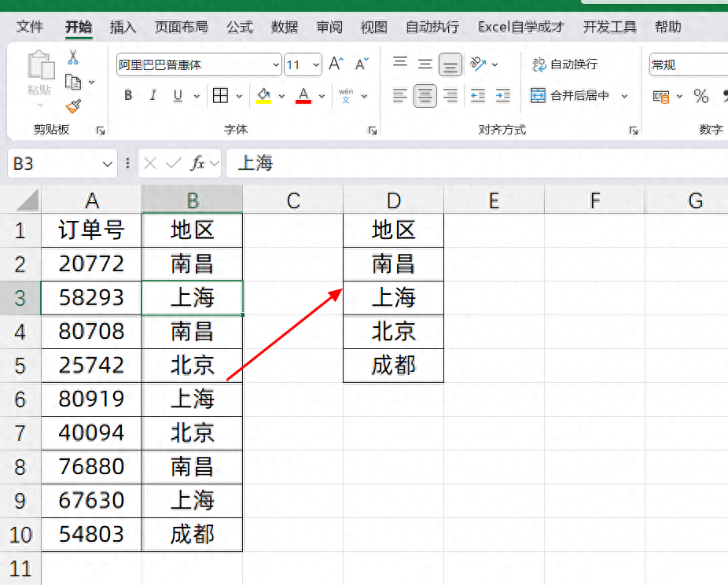Open the text orientation dropdown arrow
Image resolution: width=728 pixels, height=585 pixels.
[495, 64]
